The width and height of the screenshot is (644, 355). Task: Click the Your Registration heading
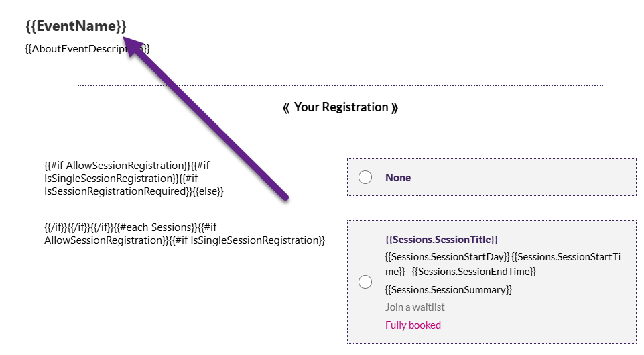(x=341, y=107)
